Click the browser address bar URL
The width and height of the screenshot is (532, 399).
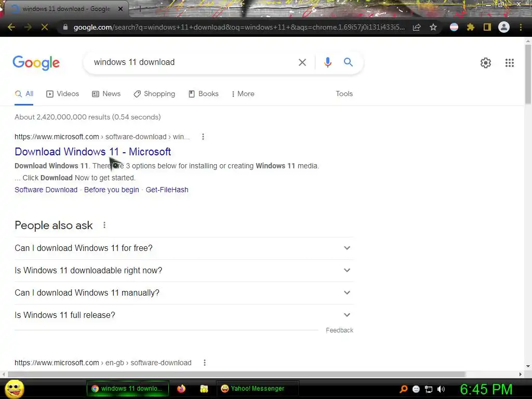pyautogui.click(x=239, y=27)
